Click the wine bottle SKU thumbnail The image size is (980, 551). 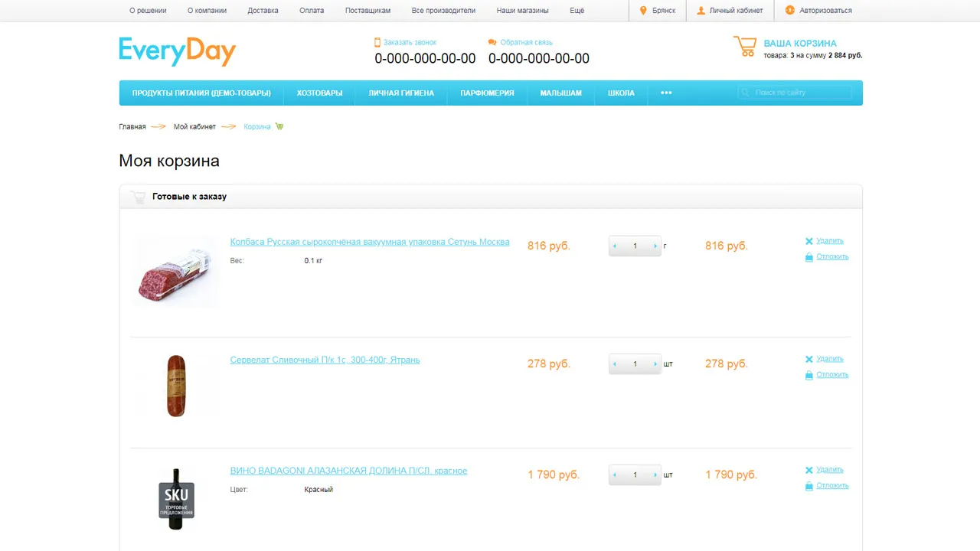tap(176, 499)
